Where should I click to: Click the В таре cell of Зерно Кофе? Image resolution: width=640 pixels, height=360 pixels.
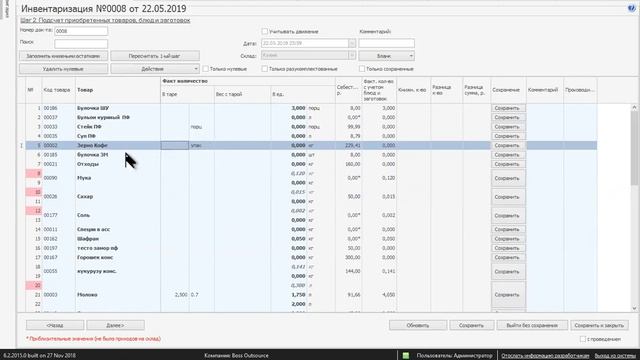[x=175, y=145]
